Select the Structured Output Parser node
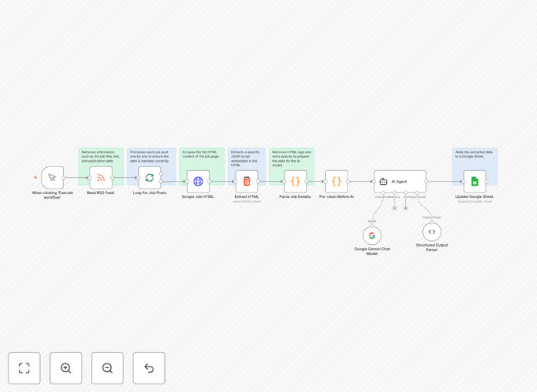 pos(432,232)
